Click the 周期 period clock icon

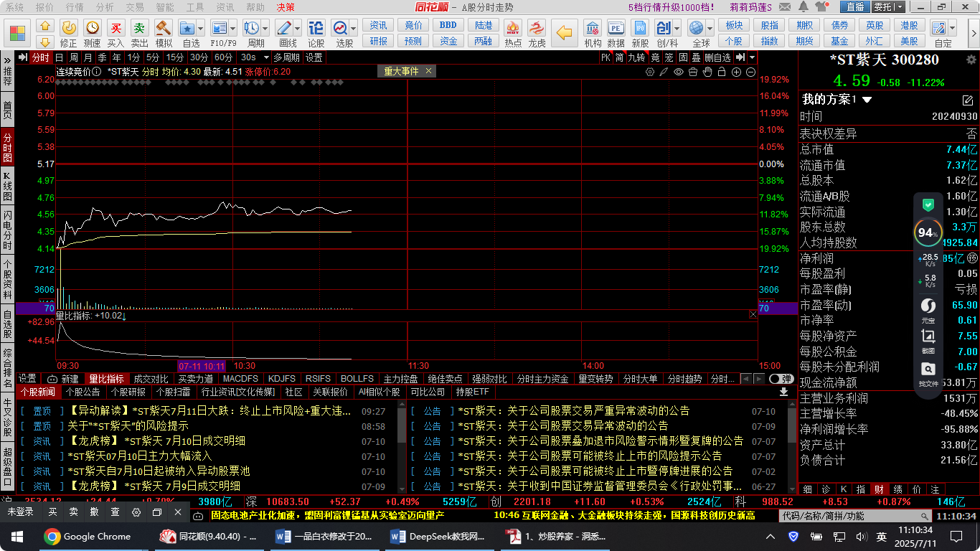pos(251,28)
